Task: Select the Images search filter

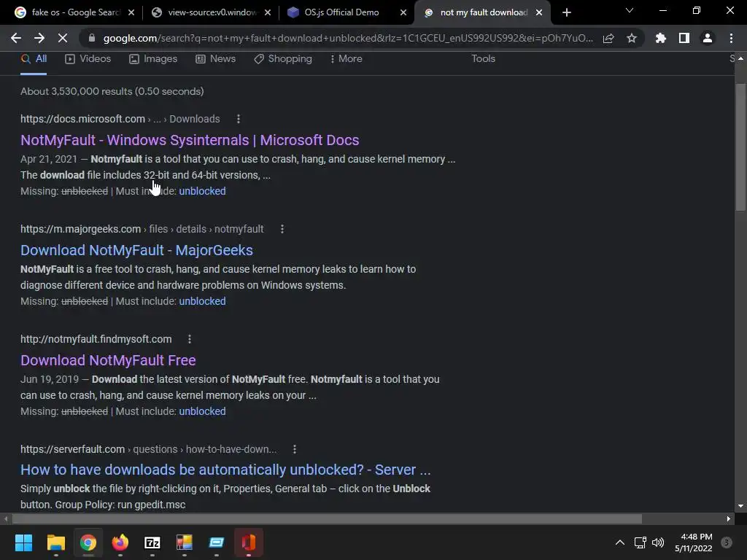Action: pyautogui.click(x=153, y=58)
